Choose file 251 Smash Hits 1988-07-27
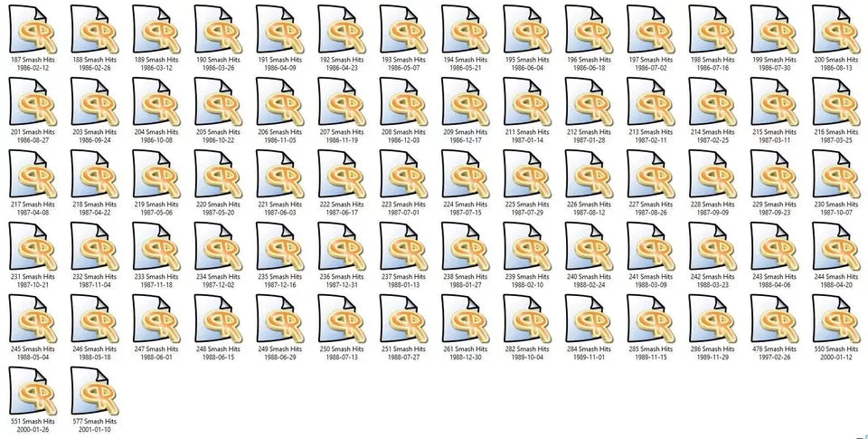The width and height of the screenshot is (868, 439). [x=403, y=319]
